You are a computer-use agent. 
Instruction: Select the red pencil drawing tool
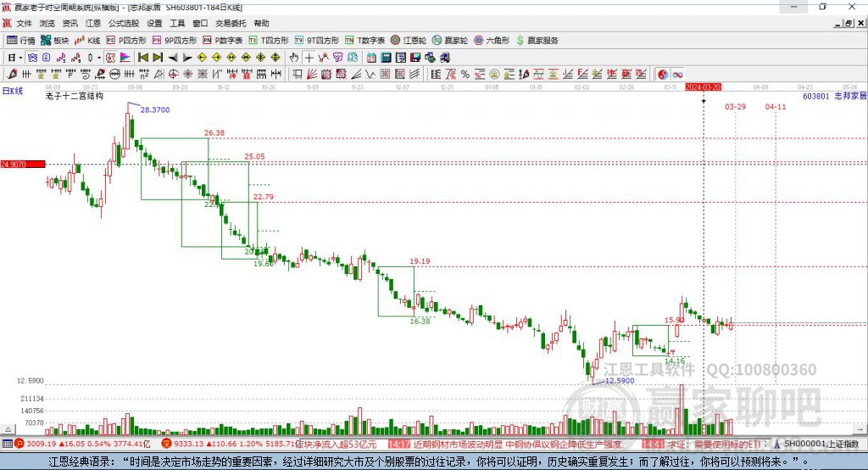pos(12,74)
